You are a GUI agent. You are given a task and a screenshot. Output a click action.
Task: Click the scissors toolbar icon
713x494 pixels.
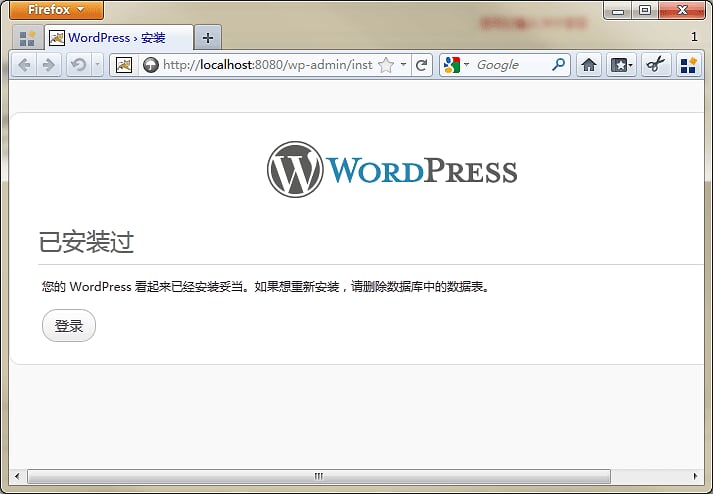coord(656,65)
